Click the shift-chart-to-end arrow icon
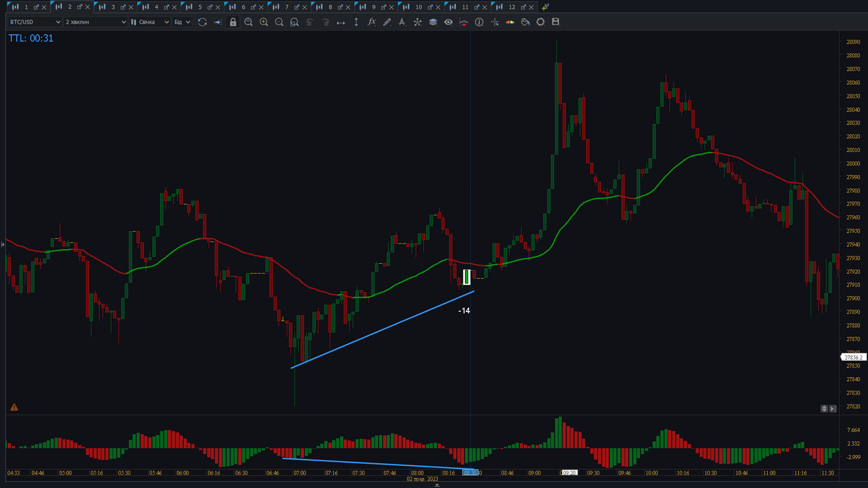This screenshot has width=868, height=488. (x=217, y=22)
